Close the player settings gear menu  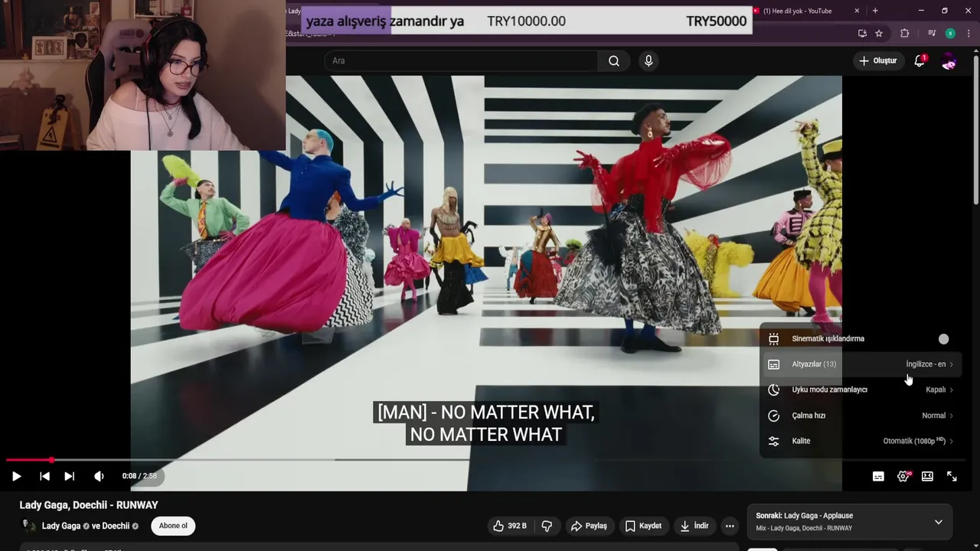(903, 476)
